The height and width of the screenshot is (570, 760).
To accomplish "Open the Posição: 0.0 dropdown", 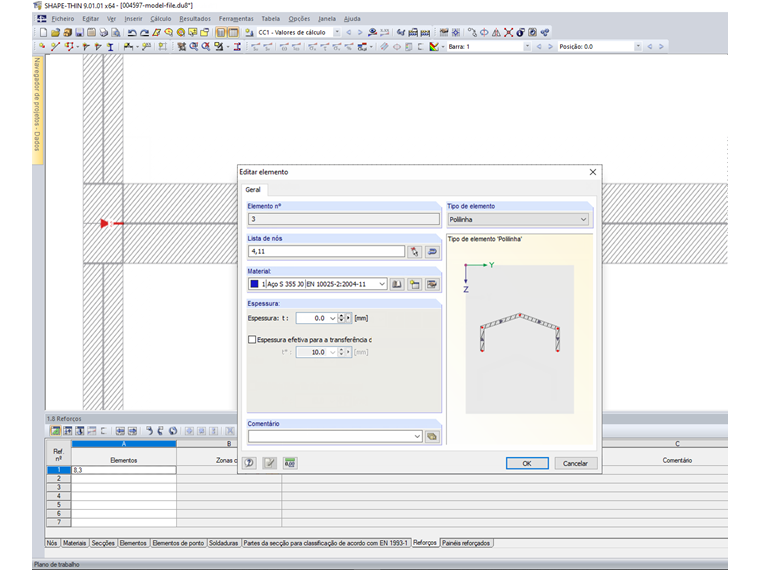I will pos(638,47).
